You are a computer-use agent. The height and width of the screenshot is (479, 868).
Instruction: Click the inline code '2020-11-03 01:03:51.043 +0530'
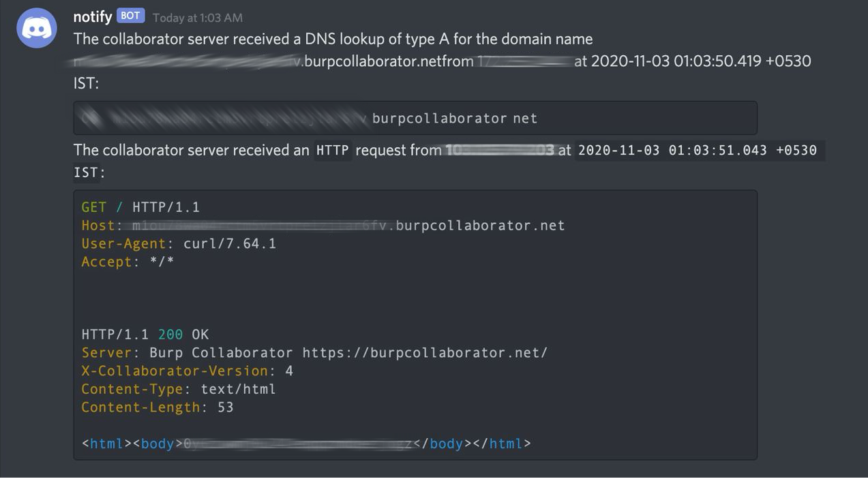click(x=698, y=151)
